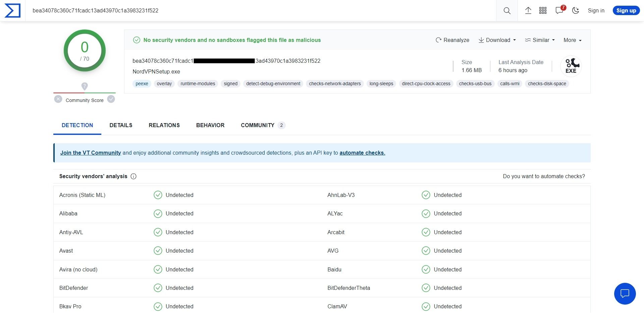Click the Sign up button
Screen dimensions: 644x313
pyautogui.click(x=626, y=10)
